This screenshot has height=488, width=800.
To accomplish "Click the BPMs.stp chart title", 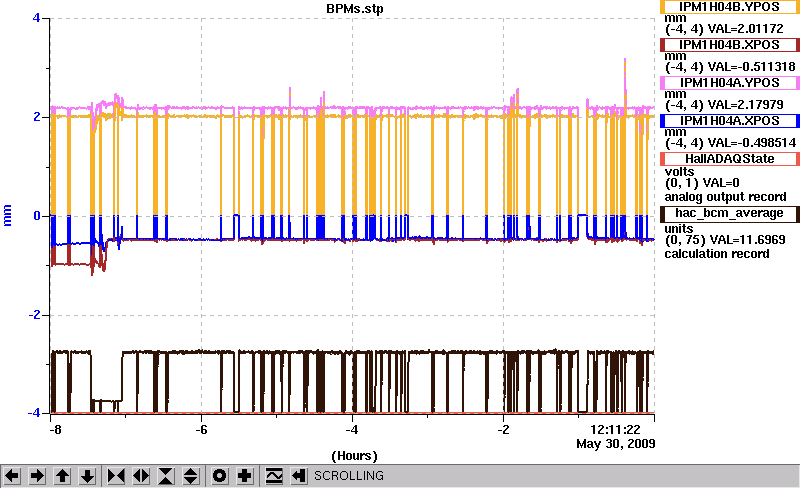I will point(355,9).
